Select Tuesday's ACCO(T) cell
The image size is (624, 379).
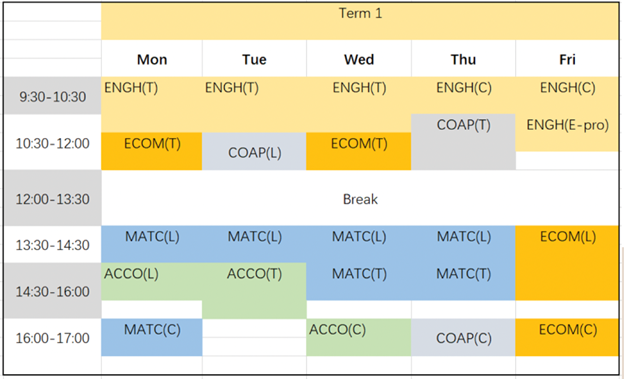coord(254,291)
